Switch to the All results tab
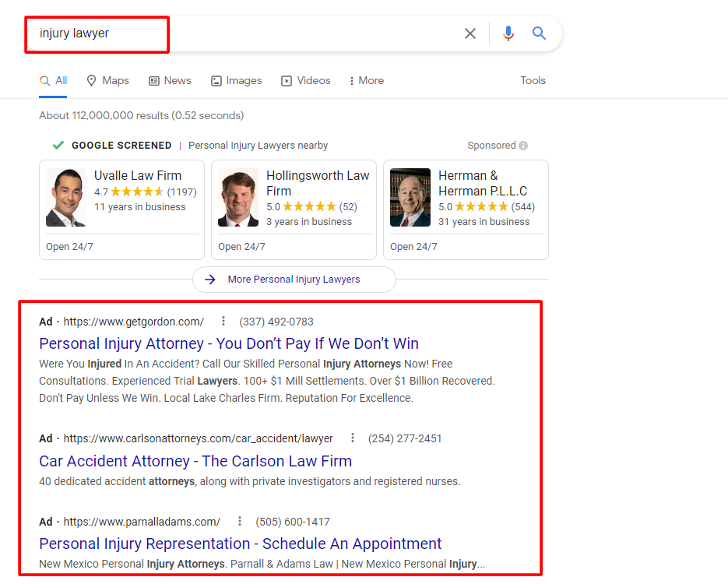 [53, 80]
